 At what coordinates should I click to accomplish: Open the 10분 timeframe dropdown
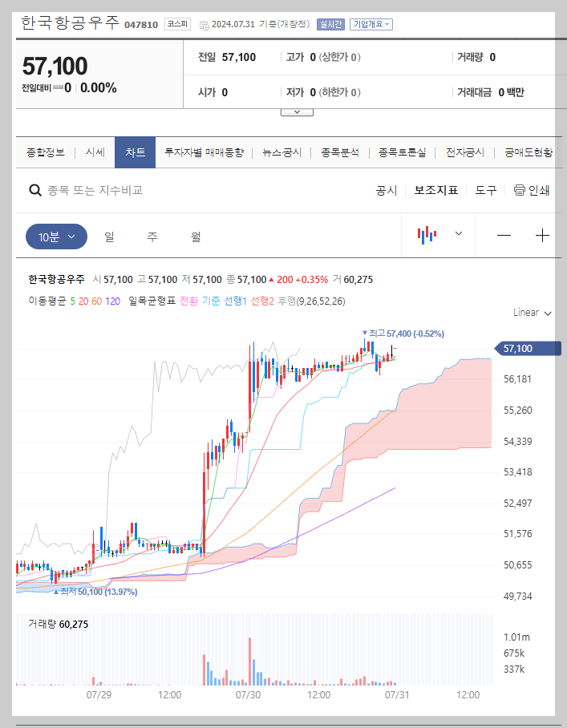pos(56,236)
